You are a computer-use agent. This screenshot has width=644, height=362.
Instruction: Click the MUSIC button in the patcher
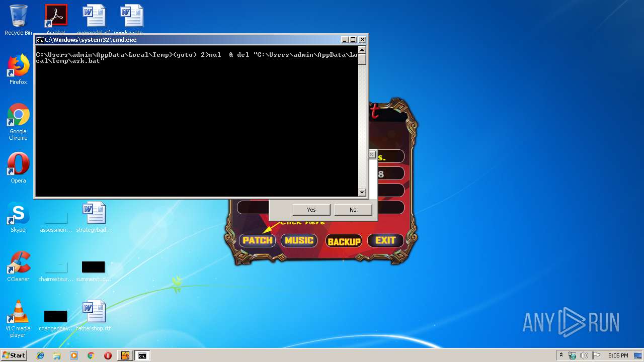pyautogui.click(x=299, y=240)
